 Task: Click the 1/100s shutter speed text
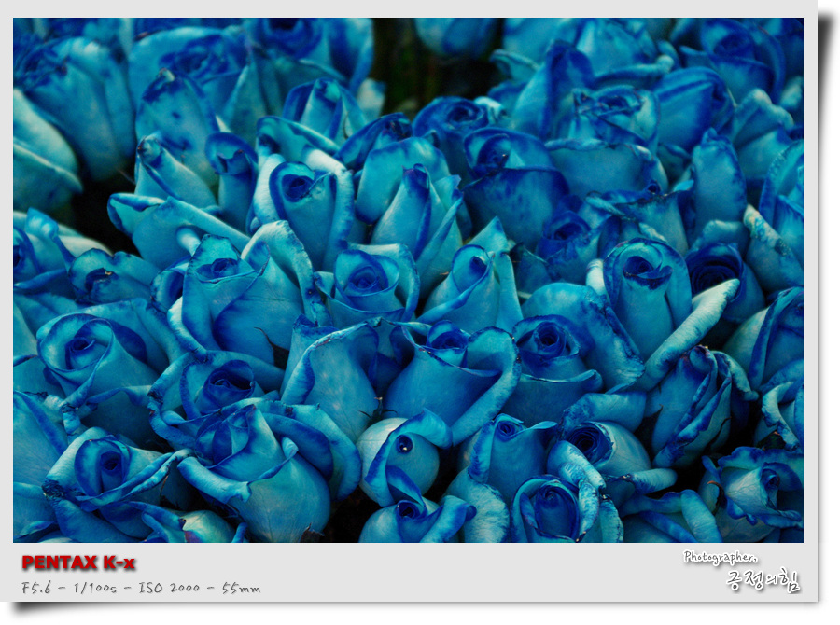click(96, 588)
